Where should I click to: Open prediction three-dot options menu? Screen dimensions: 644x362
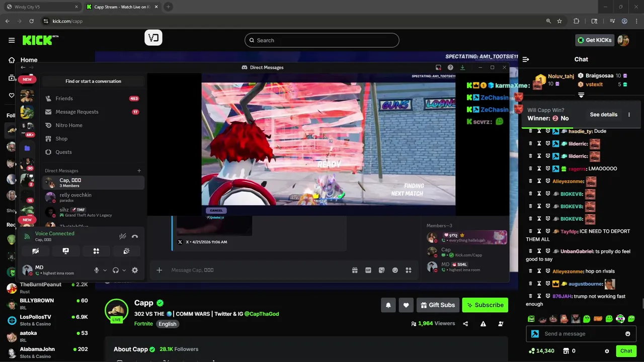629,115
